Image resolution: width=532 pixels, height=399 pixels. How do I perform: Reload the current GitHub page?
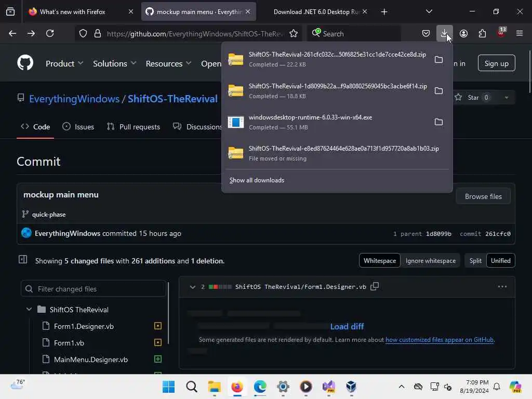pos(50,33)
